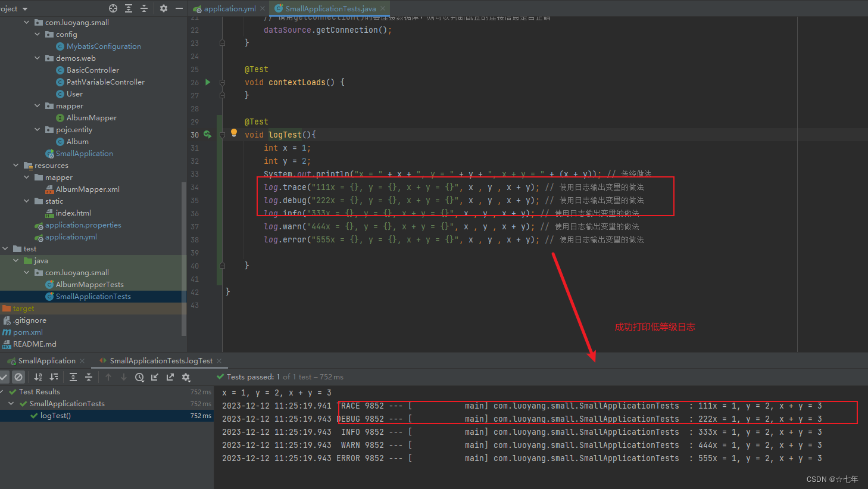
Task: Collapse the demos.web folder
Action: pos(37,58)
